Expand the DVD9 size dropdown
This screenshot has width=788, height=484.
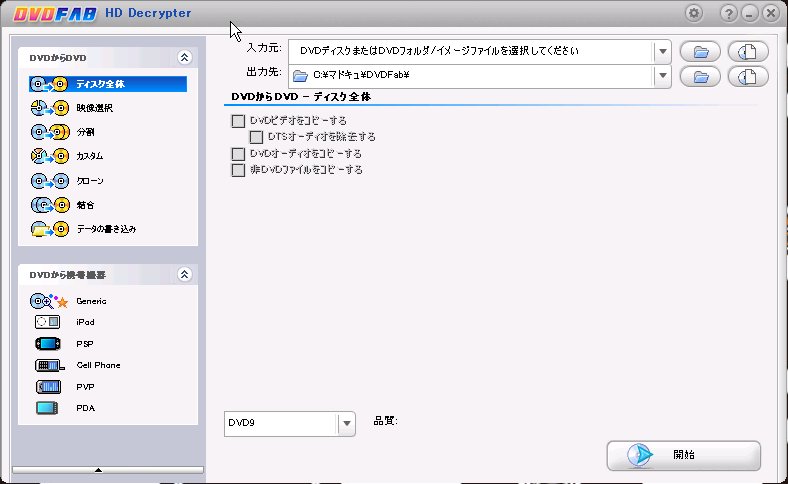[x=347, y=424]
